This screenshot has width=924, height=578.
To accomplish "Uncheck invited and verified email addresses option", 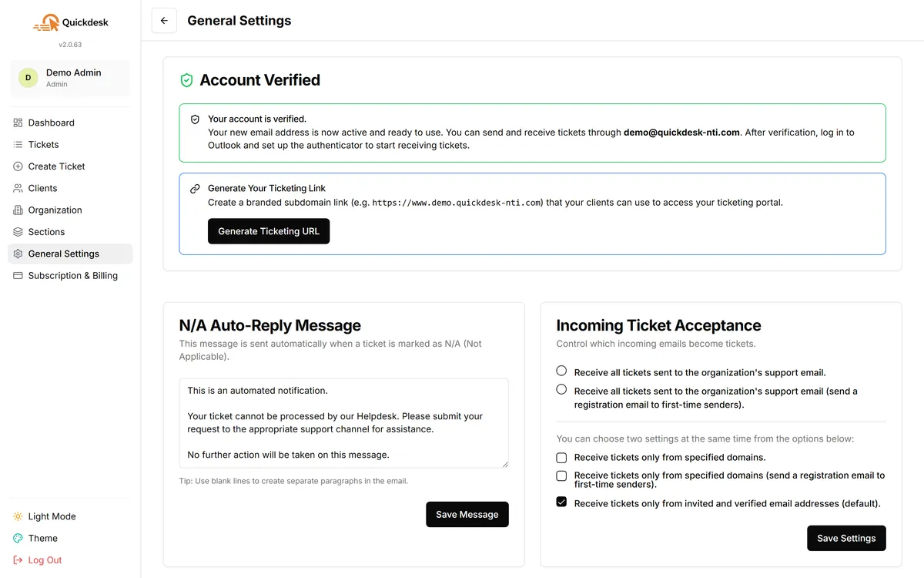I will (561, 502).
